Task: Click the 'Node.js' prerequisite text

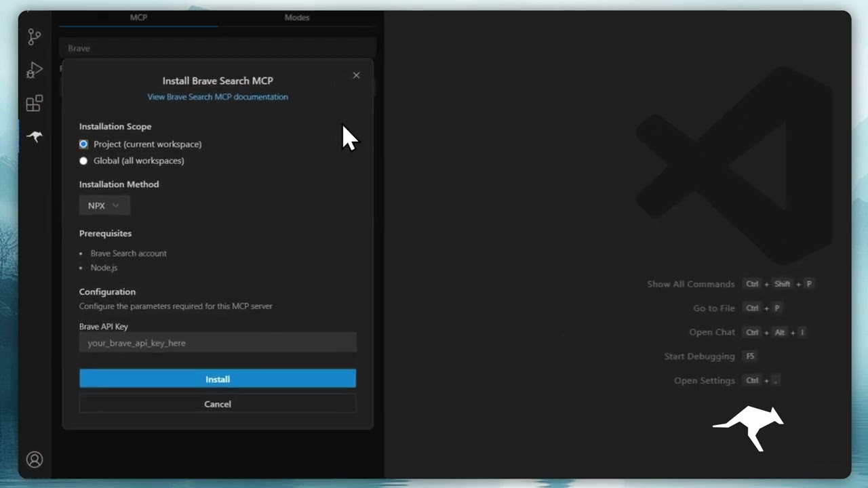Action: [104, 268]
